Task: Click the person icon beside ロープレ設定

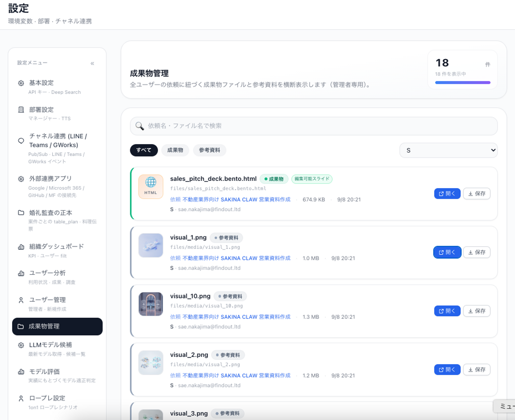Action: pyautogui.click(x=21, y=398)
